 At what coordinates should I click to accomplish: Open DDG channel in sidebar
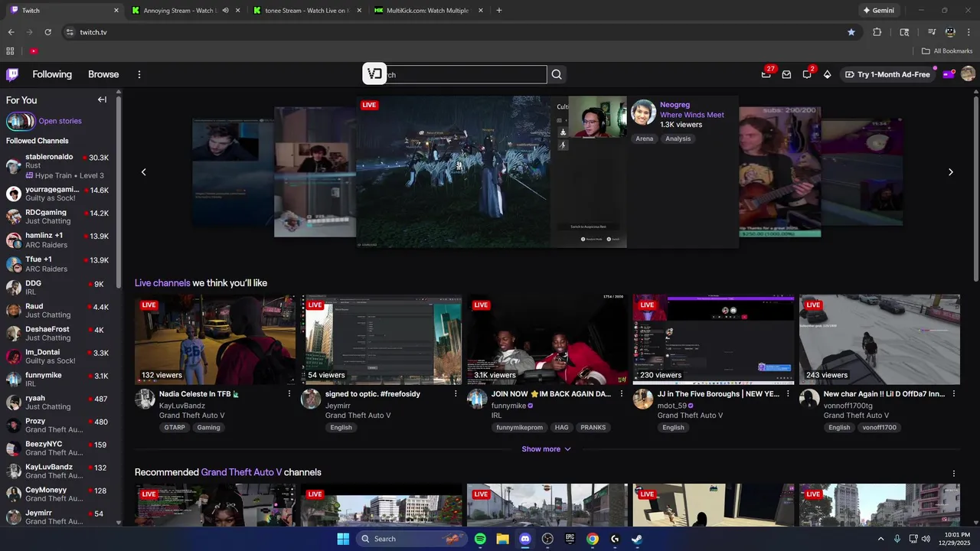click(x=58, y=288)
